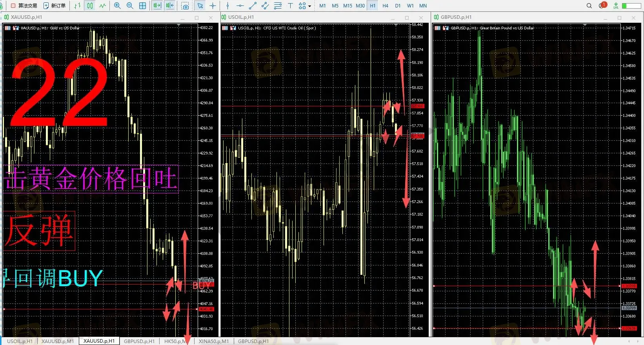Click the LVL signal icon

coord(616,5)
